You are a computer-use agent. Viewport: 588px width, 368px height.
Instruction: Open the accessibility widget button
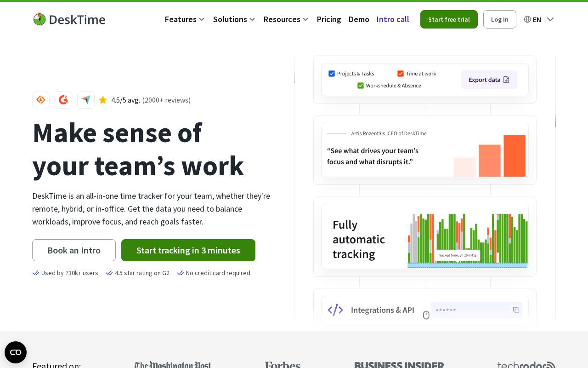(x=16, y=352)
